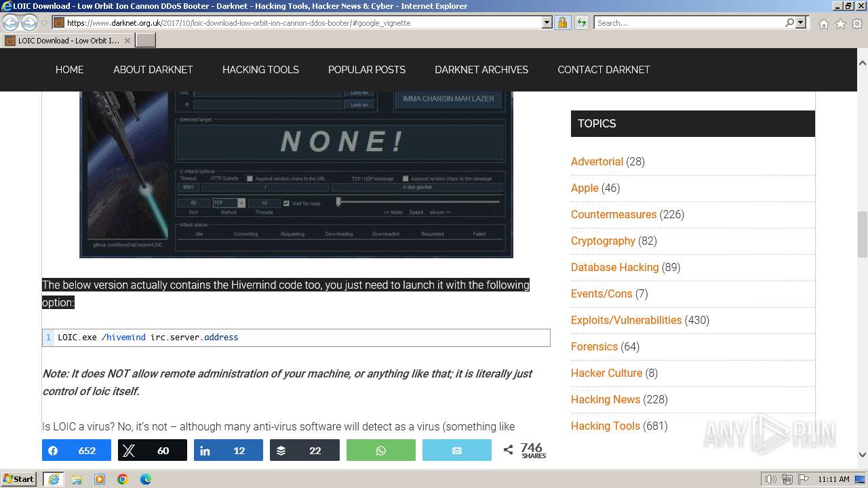
Task: Open CONTACT DARKNET menu item
Action: (x=604, y=69)
